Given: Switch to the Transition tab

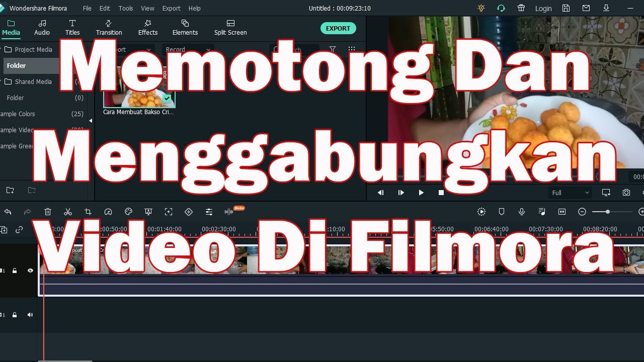Looking at the screenshot, I should (x=109, y=28).
